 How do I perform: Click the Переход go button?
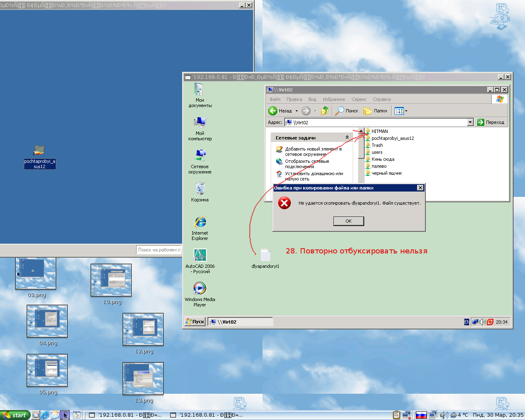[491, 122]
